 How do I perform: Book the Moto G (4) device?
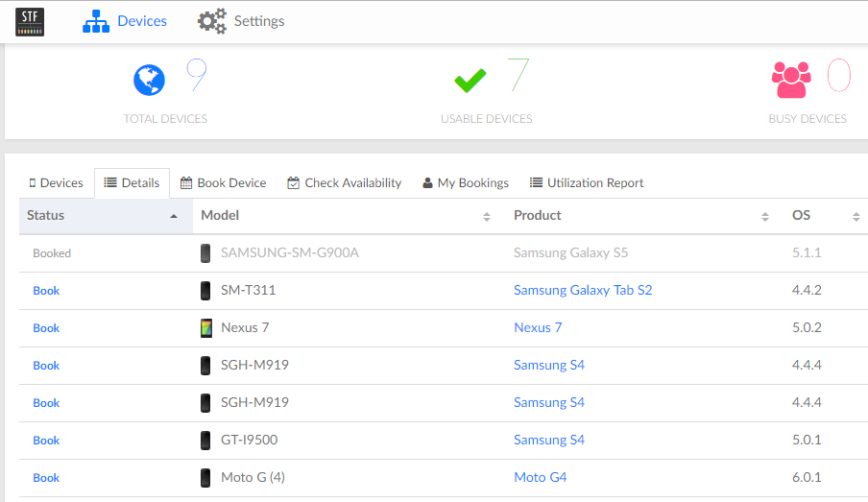46,478
